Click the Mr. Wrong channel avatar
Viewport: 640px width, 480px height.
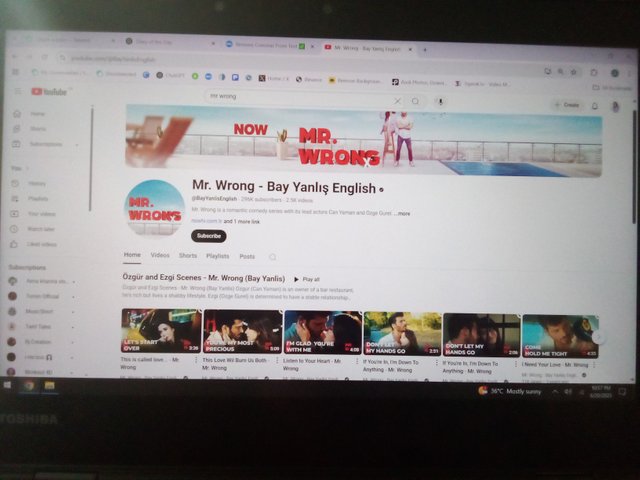click(154, 208)
